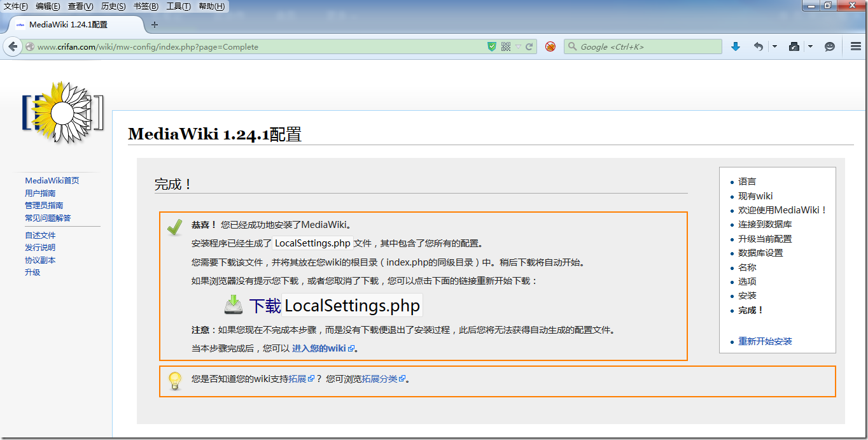Click the 欢迎使用MediaWiki！ step

tap(783, 210)
